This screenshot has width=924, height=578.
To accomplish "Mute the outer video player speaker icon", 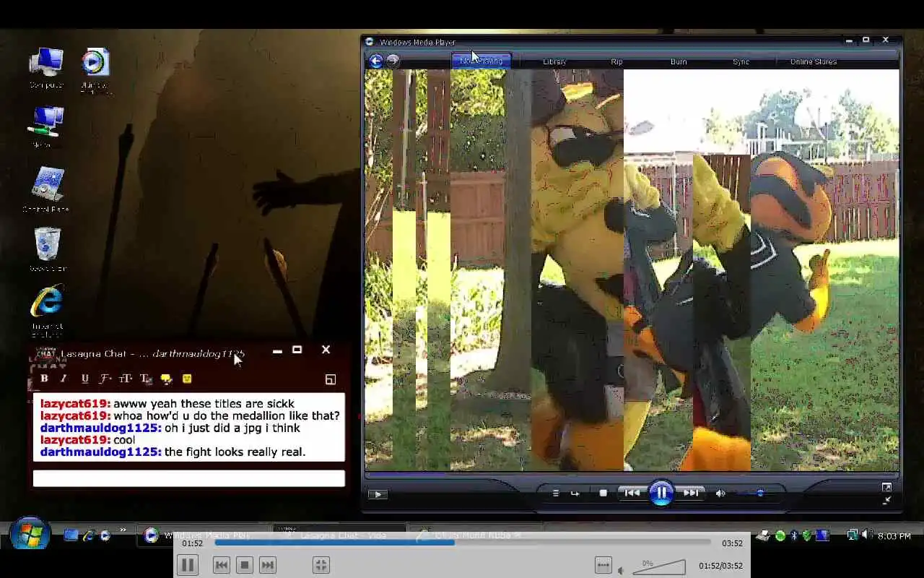I will 621,570.
